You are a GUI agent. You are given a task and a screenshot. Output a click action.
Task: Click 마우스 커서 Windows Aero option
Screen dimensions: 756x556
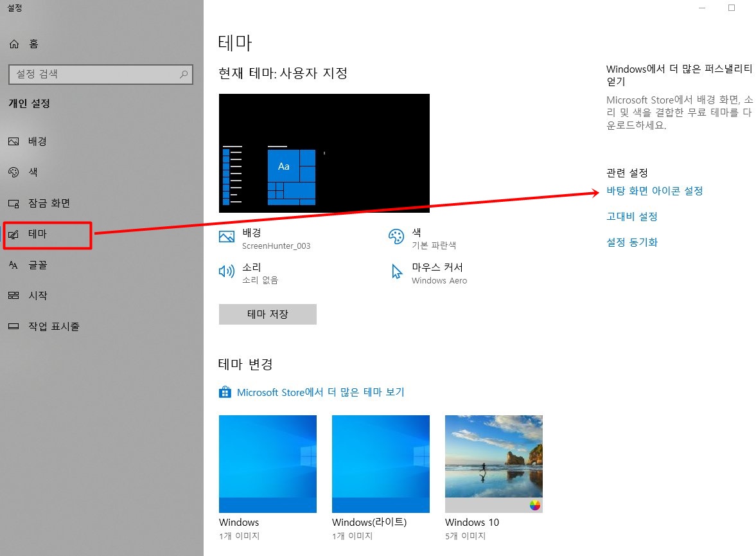[x=429, y=274]
